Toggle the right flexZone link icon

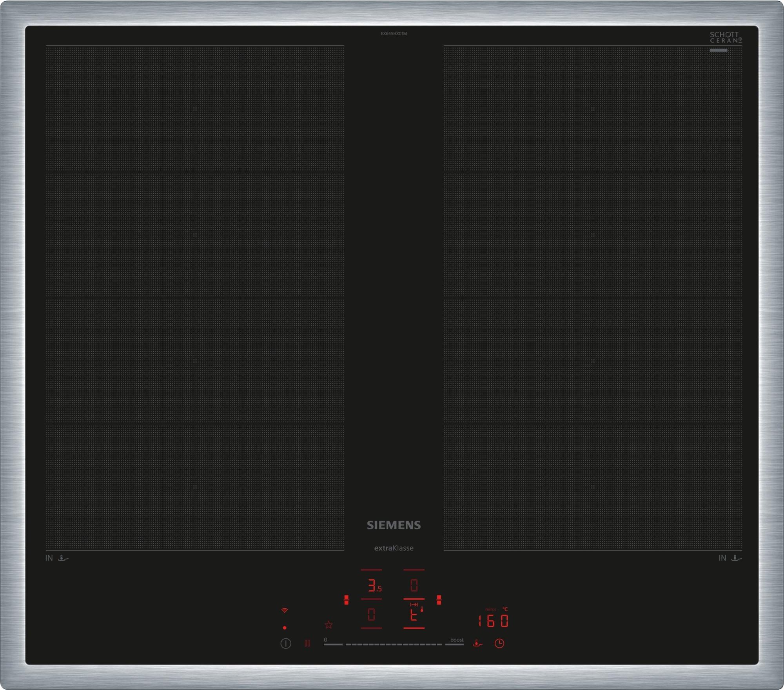point(439,600)
